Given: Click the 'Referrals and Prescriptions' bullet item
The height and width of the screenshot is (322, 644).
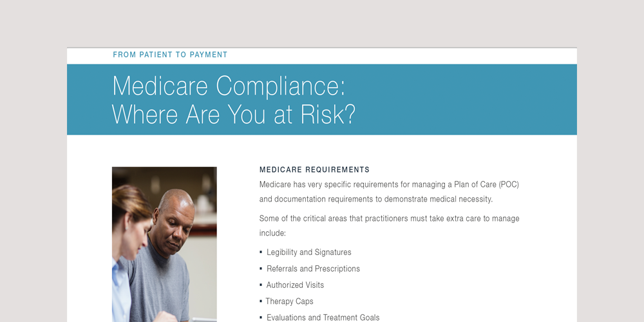Looking at the screenshot, I should 313,269.
